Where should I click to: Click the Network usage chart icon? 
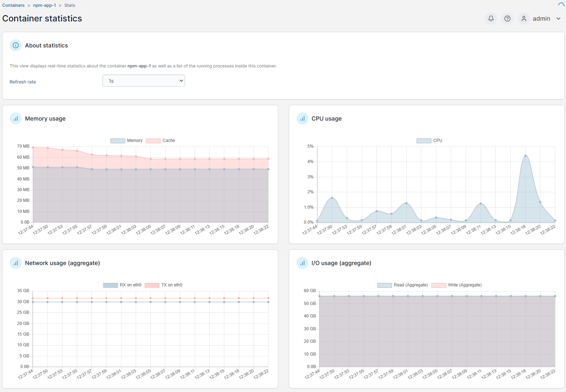coord(16,263)
